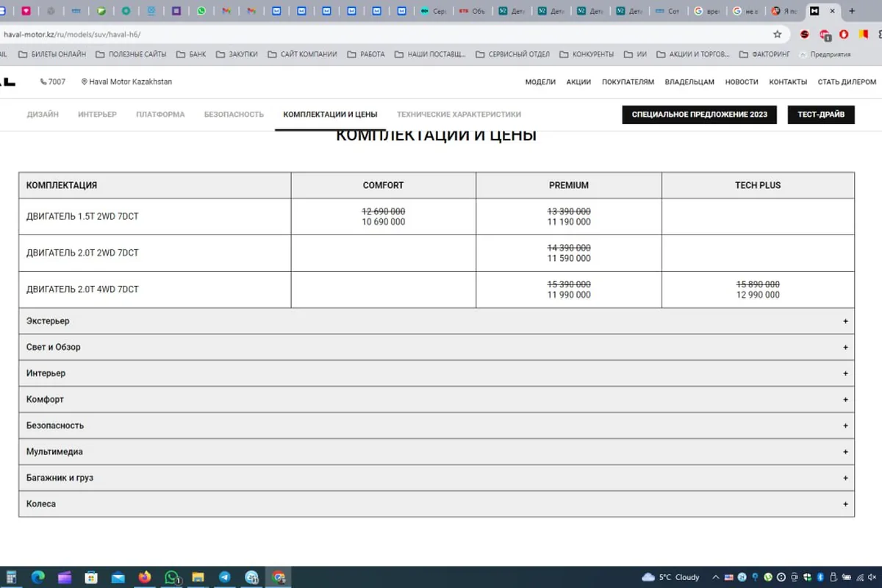882x588 pixels.
Task: Expand the Интерьер equipment section
Action: coord(437,373)
